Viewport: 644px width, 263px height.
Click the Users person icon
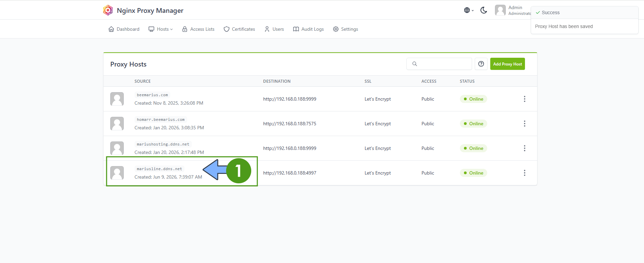(x=267, y=29)
